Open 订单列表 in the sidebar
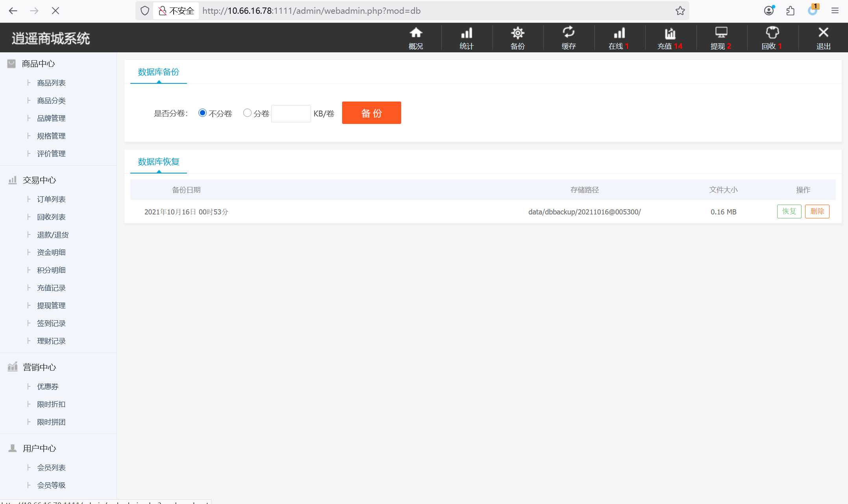Image resolution: width=848 pixels, height=504 pixels. (x=51, y=199)
